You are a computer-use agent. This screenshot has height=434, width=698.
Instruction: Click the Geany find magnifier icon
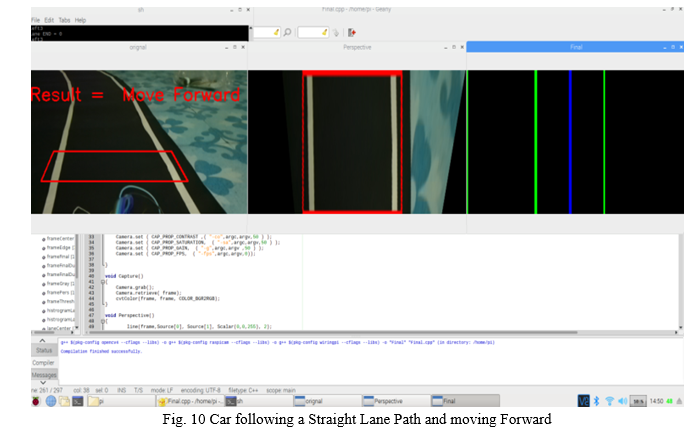click(x=288, y=32)
